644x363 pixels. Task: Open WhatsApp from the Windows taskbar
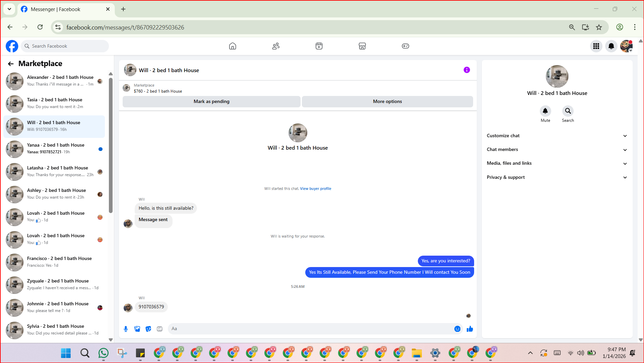coord(104,353)
